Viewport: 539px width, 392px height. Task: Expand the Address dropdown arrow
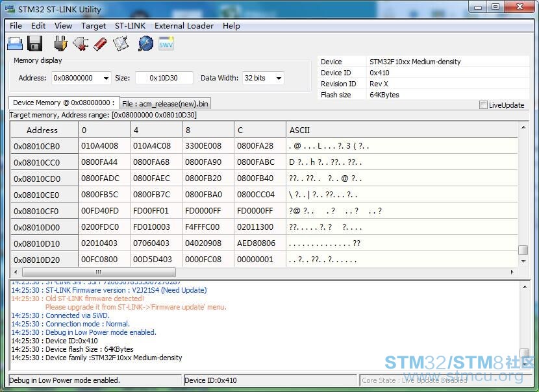pos(107,79)
